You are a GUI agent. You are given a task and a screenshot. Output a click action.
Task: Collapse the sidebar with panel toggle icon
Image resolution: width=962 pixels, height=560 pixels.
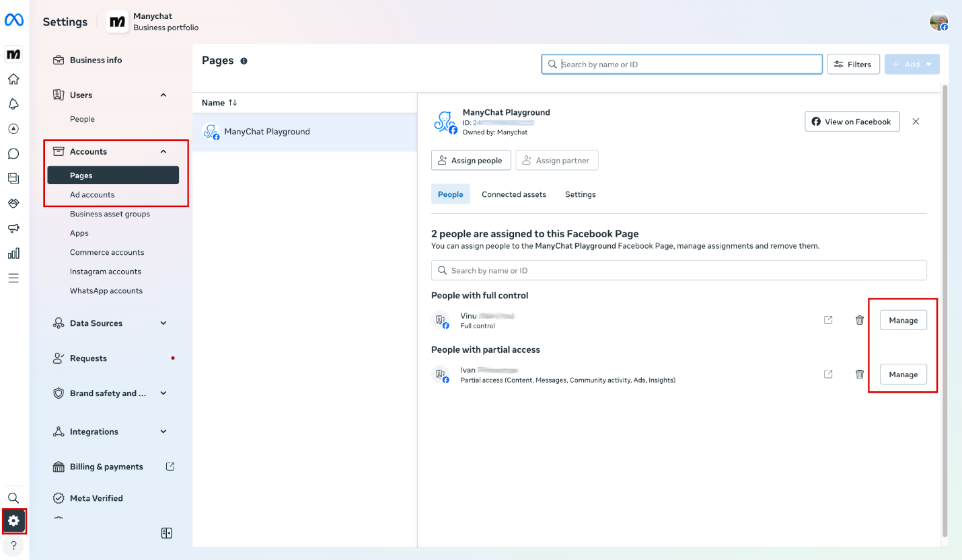pos(167,533)
